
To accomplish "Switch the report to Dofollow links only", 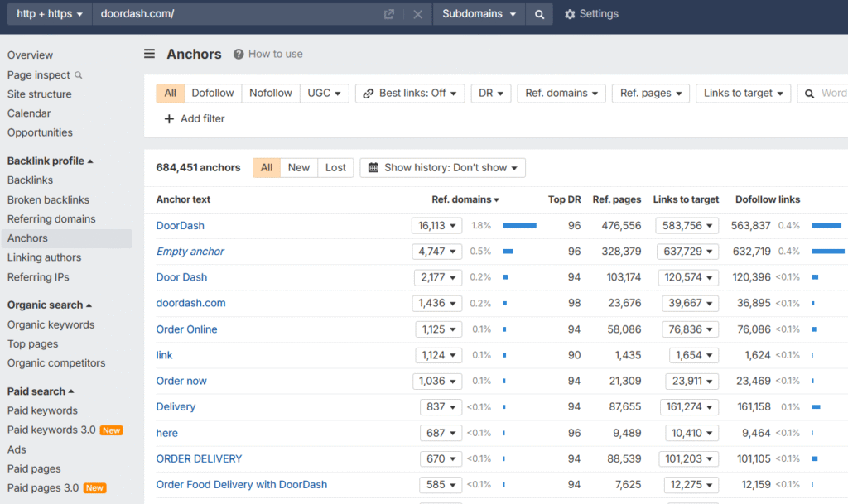I will (212, 93).
